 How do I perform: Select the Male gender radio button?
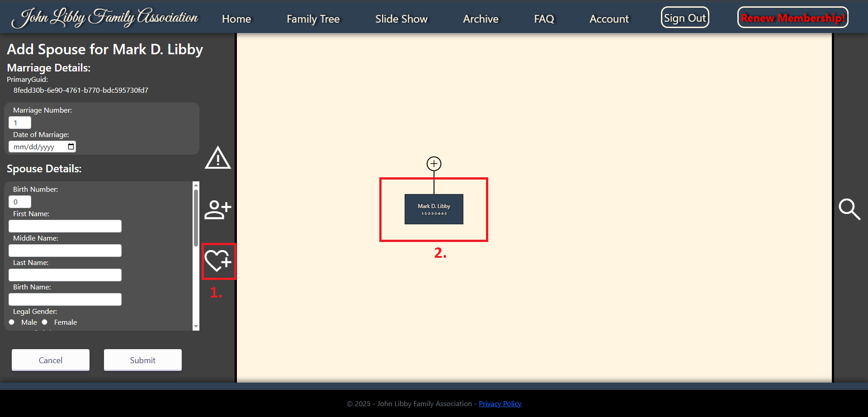click(12, 322)
